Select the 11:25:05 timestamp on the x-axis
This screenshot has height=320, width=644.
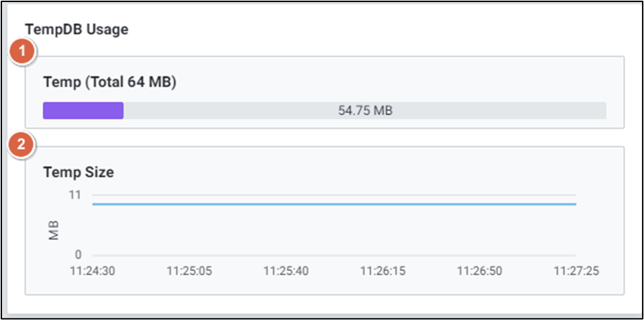pos(190,271)
